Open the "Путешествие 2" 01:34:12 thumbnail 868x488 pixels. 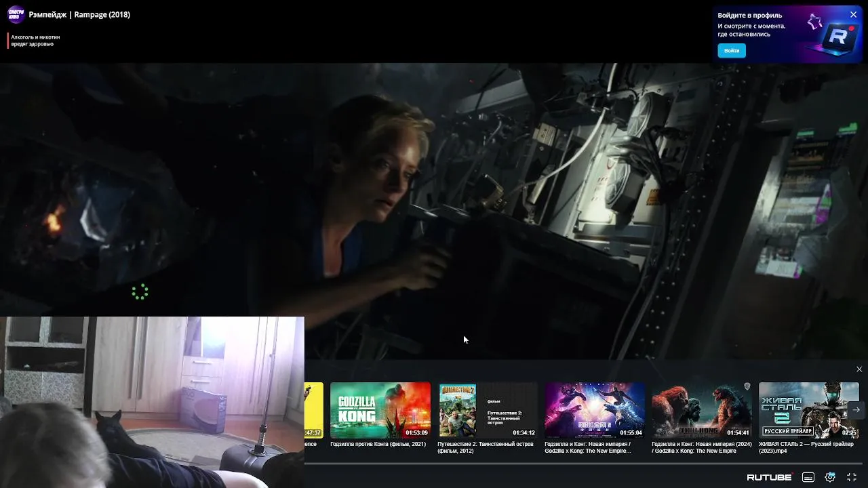pyautogui.click(x=488, y=410)
